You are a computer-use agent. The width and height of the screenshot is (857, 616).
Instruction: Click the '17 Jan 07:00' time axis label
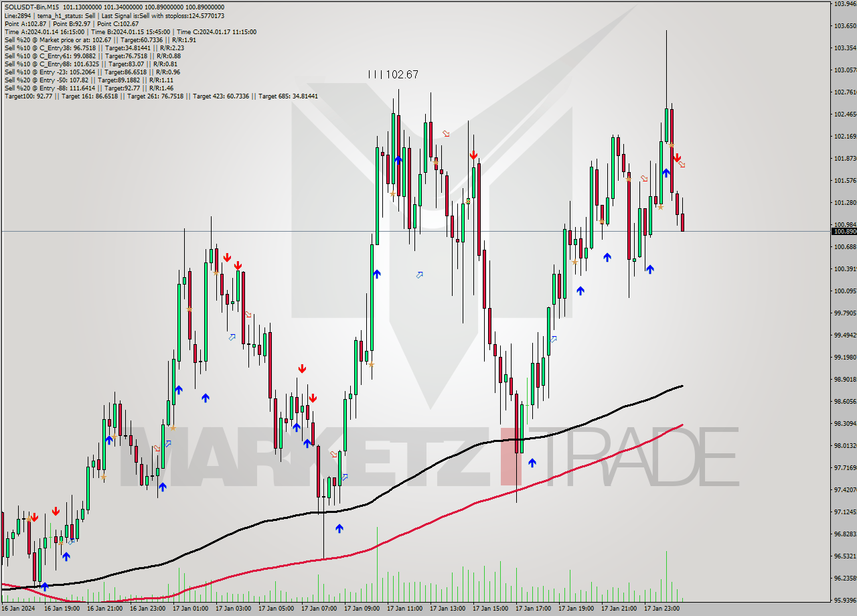click(319, 609)
